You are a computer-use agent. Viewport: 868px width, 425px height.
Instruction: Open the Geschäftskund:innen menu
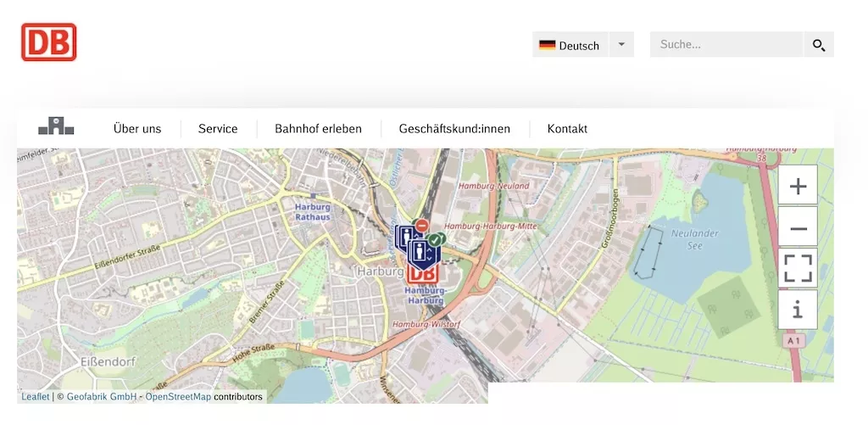coord(454,129)
